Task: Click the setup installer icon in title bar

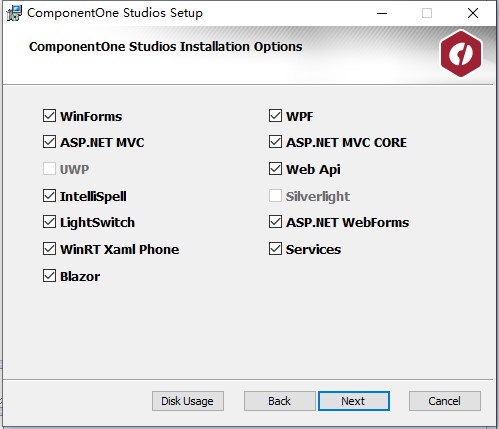Action: [14, 13]
